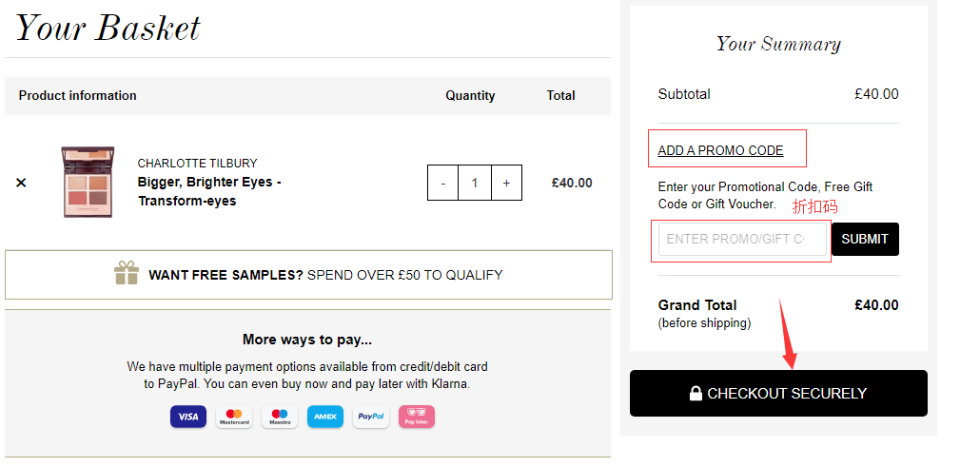Click the Want Free Samples banner

tap(308, 275)
